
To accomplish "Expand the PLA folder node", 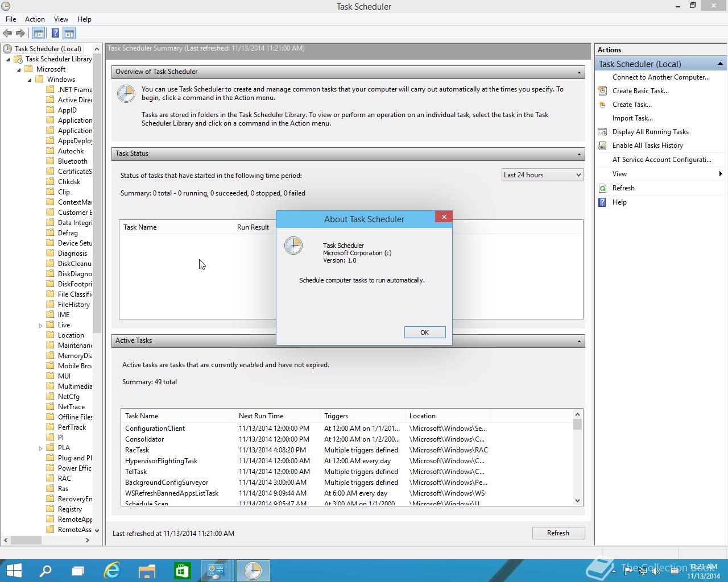I will [40, 448].
